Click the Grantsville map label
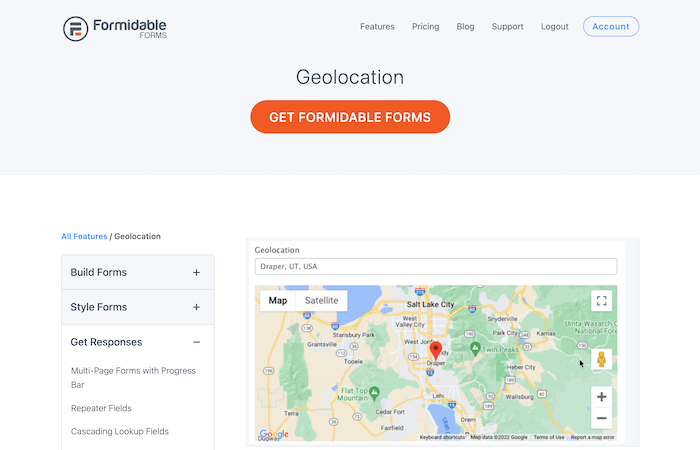The image size is (700, 450). (322, 345)
